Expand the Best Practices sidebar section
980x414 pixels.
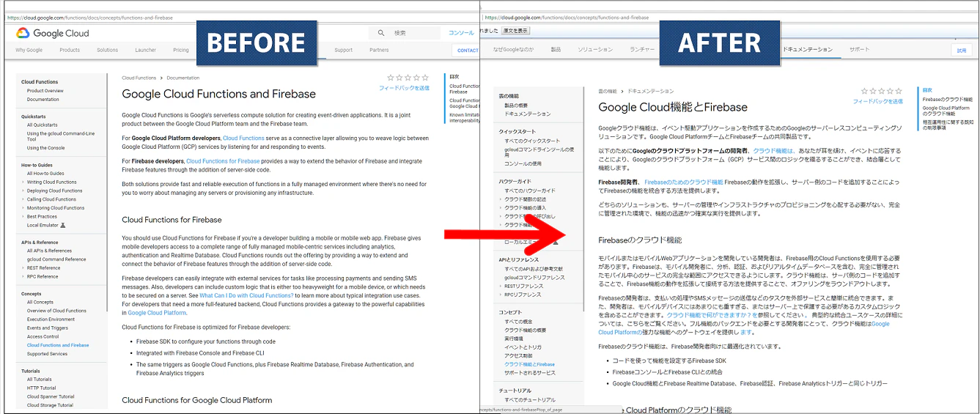(x=23, y=217)
